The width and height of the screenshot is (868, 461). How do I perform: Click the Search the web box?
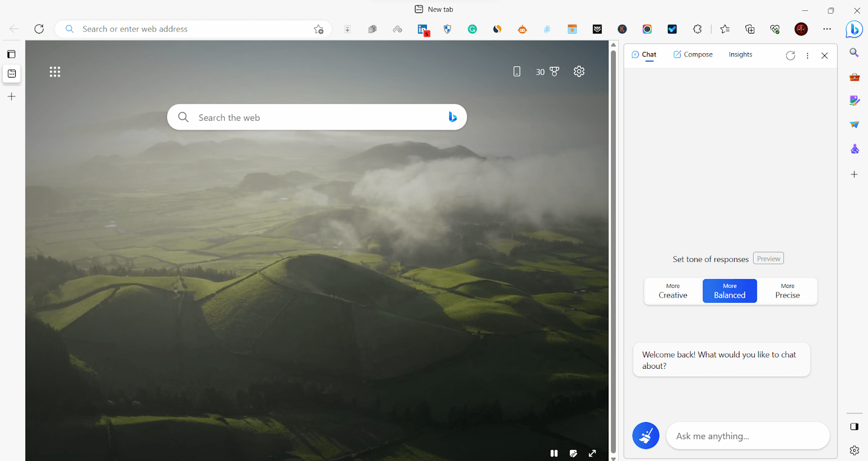pos(317,117)
